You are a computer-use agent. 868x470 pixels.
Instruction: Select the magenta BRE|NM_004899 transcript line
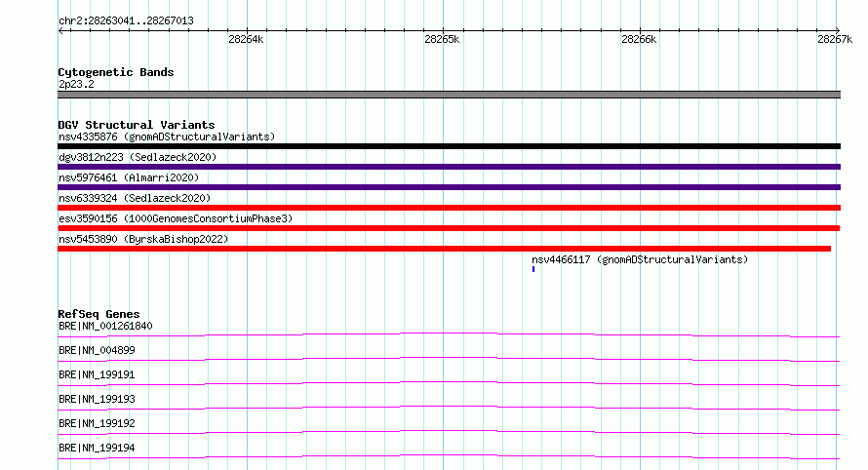pyautogui.click(x=449, y=359)
